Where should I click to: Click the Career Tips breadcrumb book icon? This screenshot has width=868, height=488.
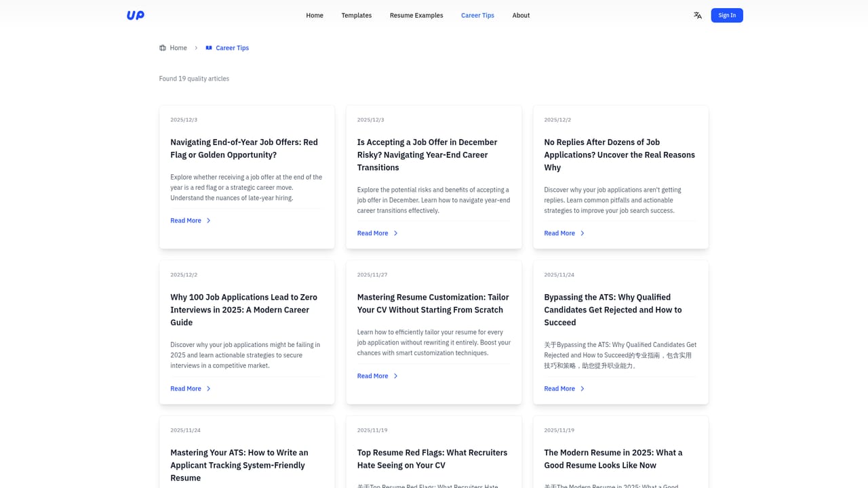tap(209, 48)
